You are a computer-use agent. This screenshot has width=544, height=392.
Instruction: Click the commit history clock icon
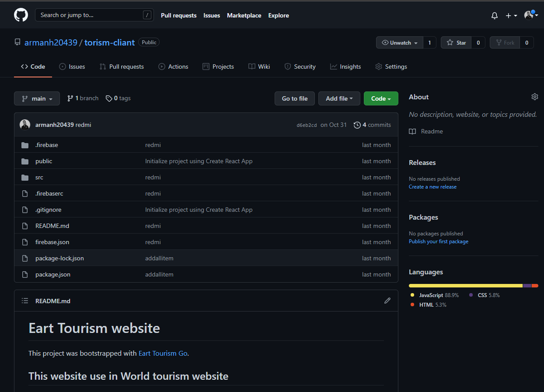tap(357, 125)
